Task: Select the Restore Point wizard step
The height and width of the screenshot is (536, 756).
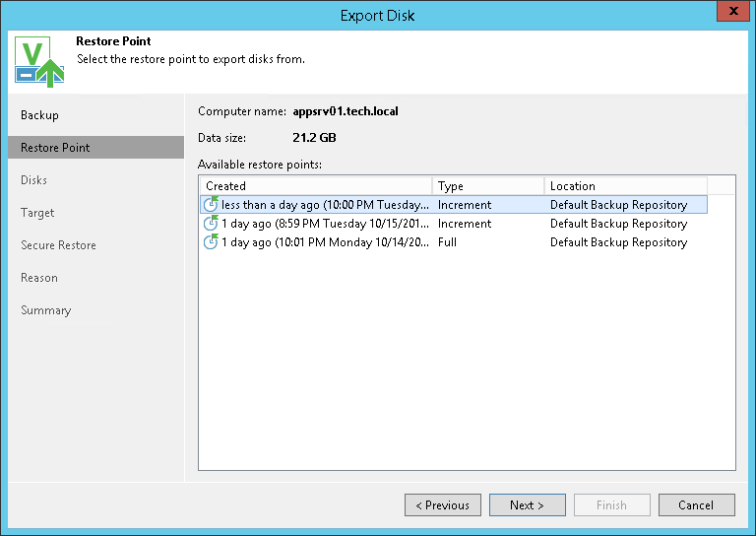Action: [95, 147]
